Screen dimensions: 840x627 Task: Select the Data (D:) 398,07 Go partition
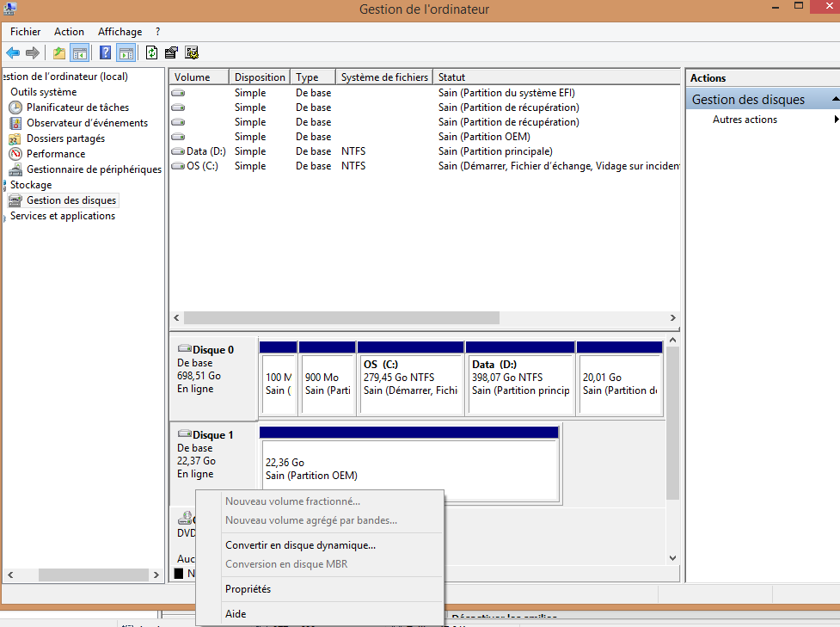tap(520, 378)
